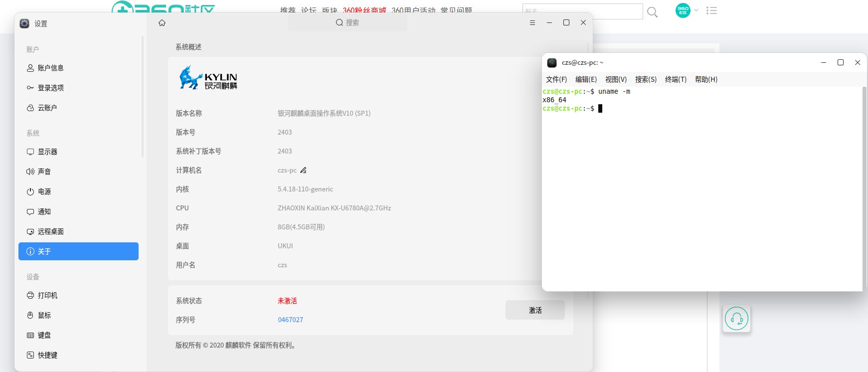Open 快捷键 shortcut settings
The image size is (868, 372).
[78, 355]
